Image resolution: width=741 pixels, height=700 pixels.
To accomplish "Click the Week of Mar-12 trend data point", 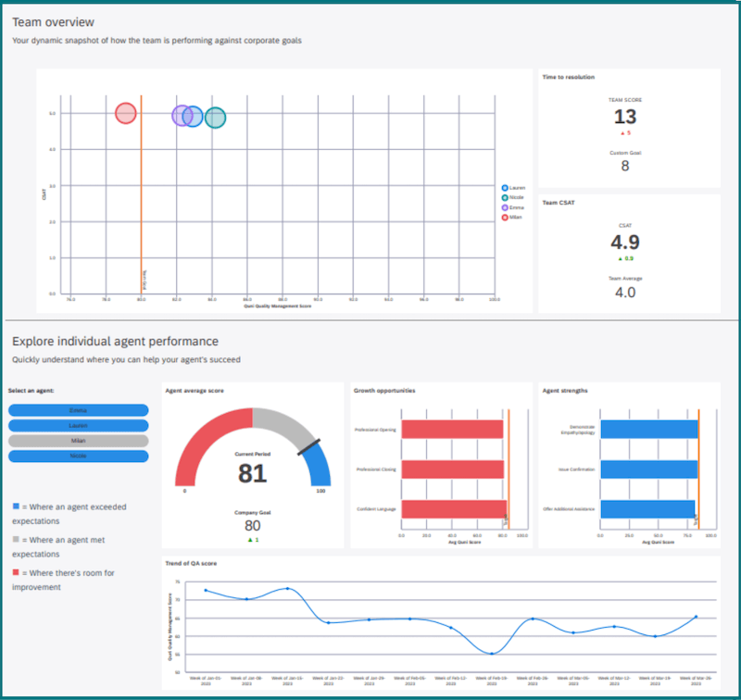I will click(x=614, y=627).
